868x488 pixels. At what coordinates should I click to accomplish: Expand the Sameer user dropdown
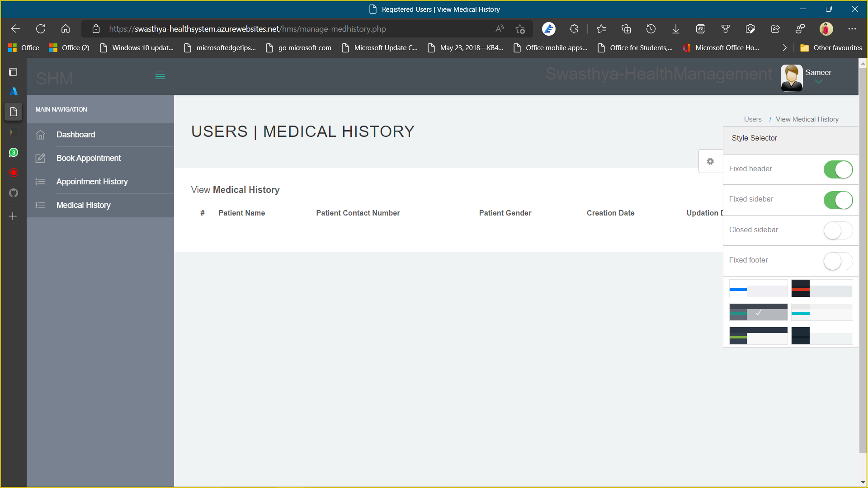(x=818, y=76)
